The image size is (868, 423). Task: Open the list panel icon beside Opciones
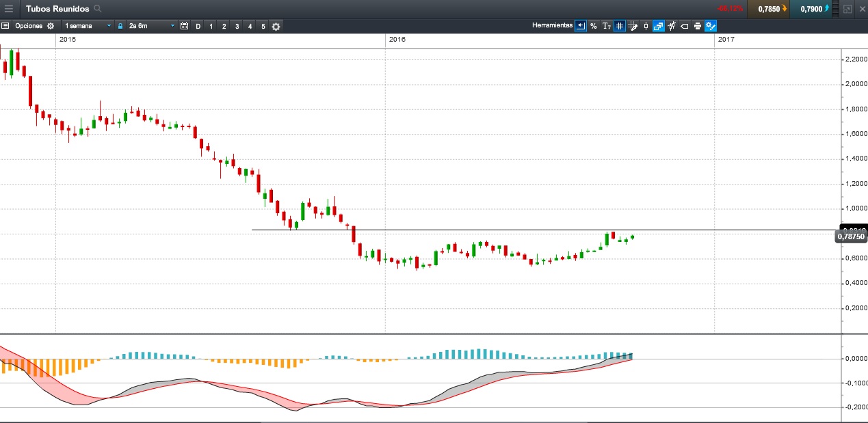click(x=5, y=26)
